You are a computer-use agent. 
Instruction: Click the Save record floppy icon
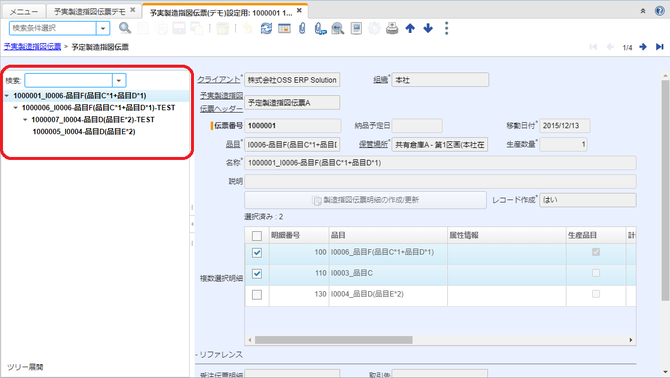point(179,28)
